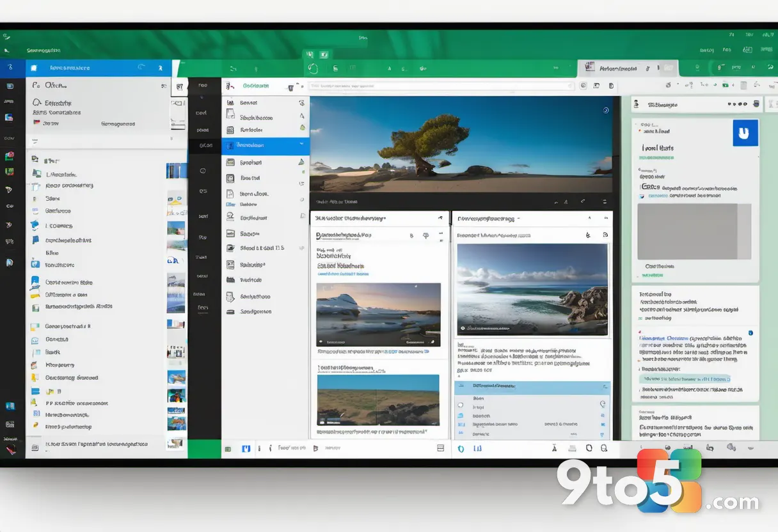This screenshot has width=778, height=532.
Task: Open the grassy coastline photo below the lake
Action: click(379, 400)
